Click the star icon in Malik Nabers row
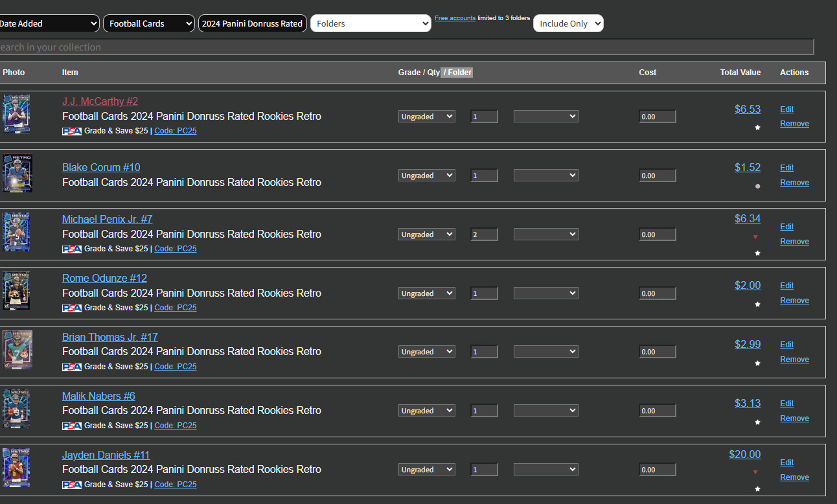 [757, 422]
